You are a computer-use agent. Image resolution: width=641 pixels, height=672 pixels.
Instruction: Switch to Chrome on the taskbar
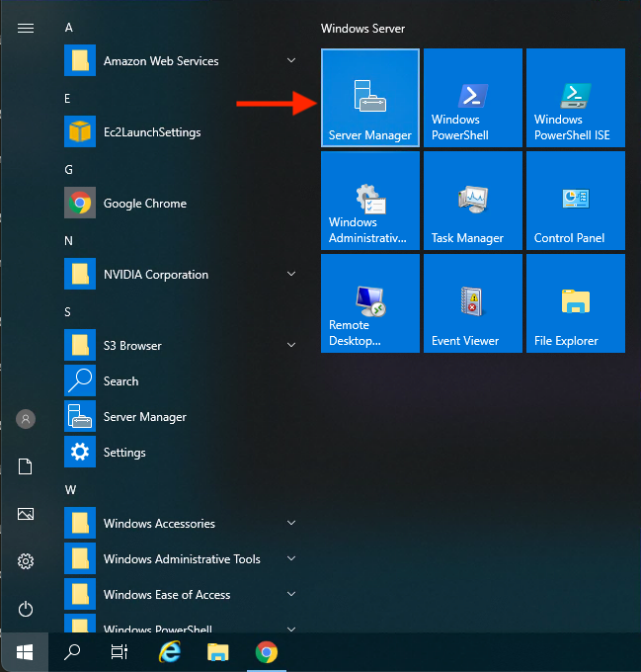tap(267, 652)
